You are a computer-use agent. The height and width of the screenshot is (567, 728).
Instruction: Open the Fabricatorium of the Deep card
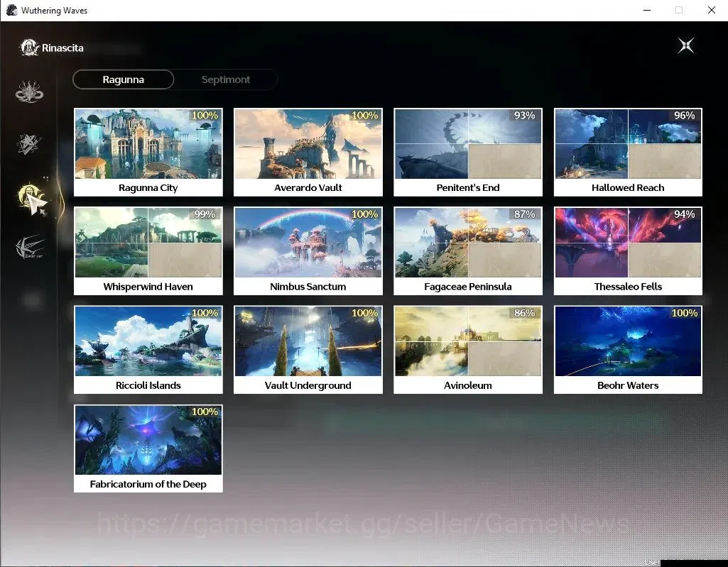(x=148, y=448)
